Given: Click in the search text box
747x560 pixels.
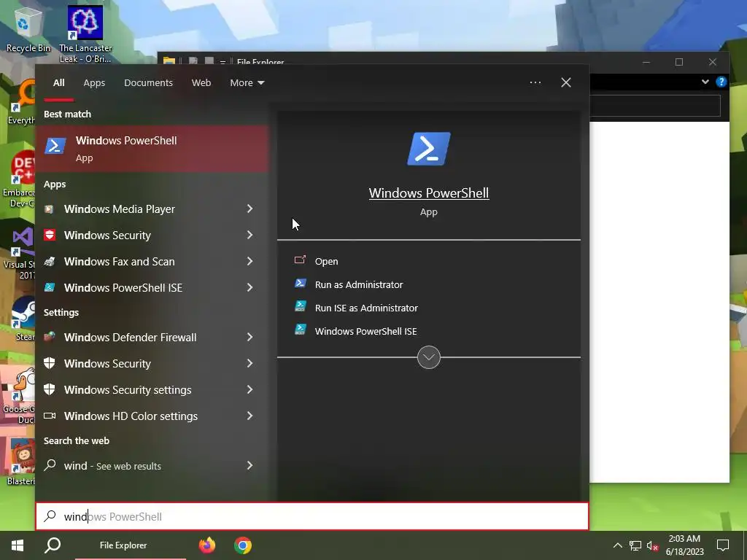Looking at the screenshot, I should [x=312, y=516].
